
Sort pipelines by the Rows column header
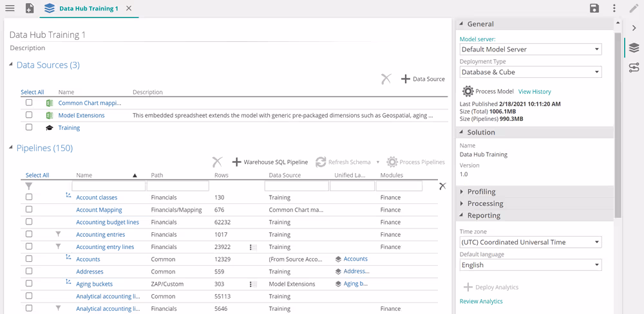pyautogui.click(x=221, y=175)
